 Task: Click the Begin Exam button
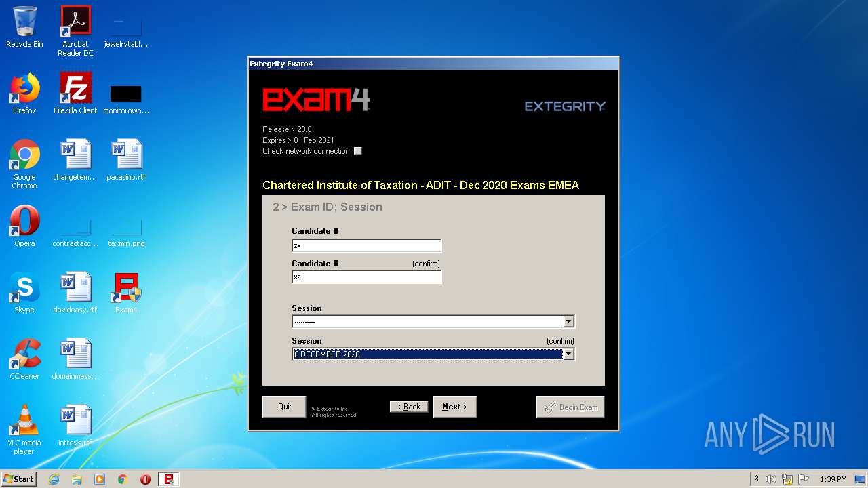[570, 407]
